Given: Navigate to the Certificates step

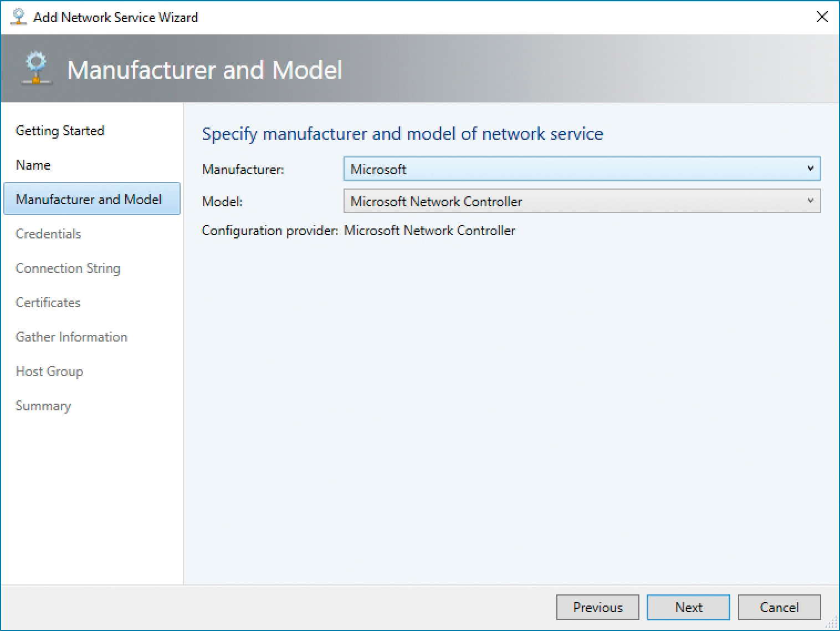Looking at the screenshot, I should click(x=47, y=303).
